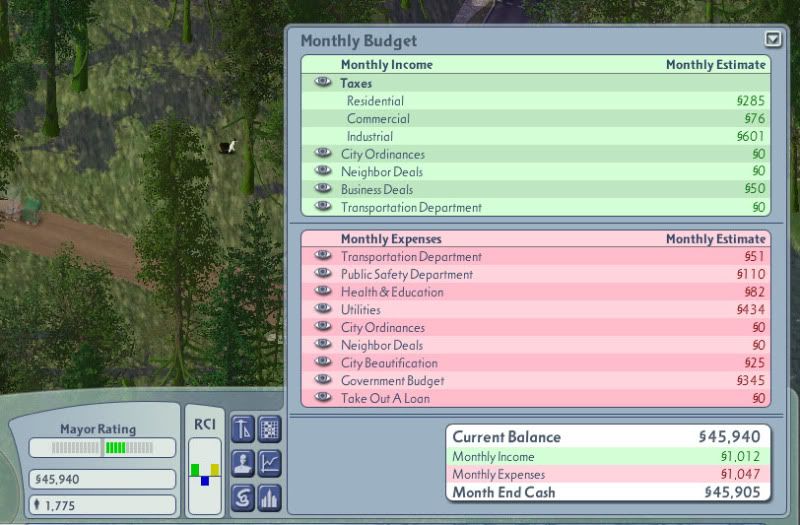Click Take Out A Loan label
Screen dimensions: 800x525
click(385, 398)
